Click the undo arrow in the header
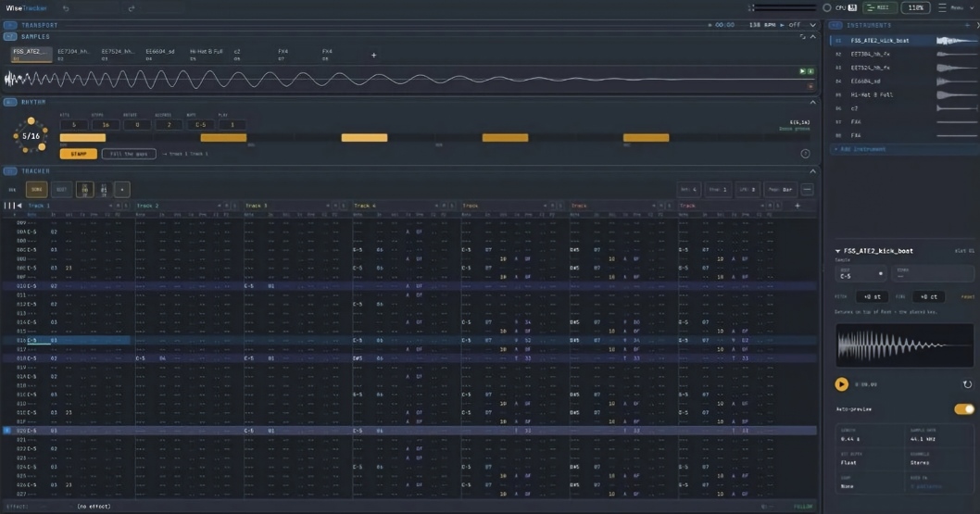 click(66, 8)
